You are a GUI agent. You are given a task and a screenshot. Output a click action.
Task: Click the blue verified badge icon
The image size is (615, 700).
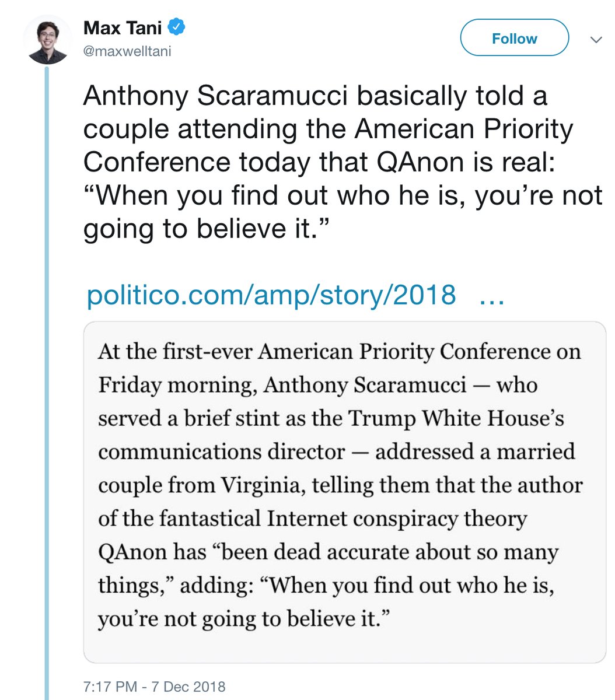pyautogui.click(x=177, y=27)
